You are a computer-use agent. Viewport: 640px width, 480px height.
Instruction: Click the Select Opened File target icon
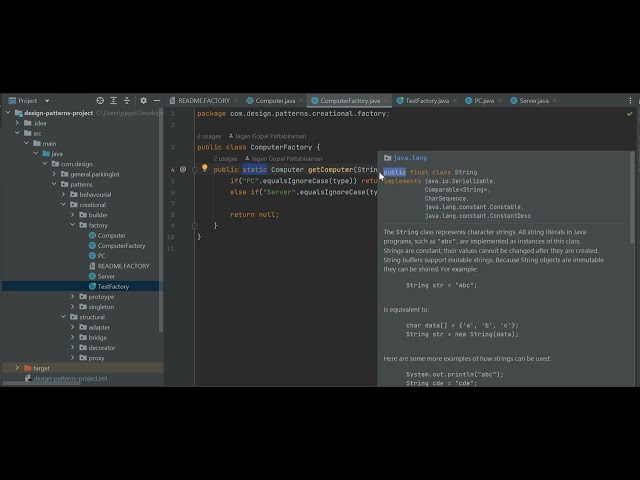[100, 100]
